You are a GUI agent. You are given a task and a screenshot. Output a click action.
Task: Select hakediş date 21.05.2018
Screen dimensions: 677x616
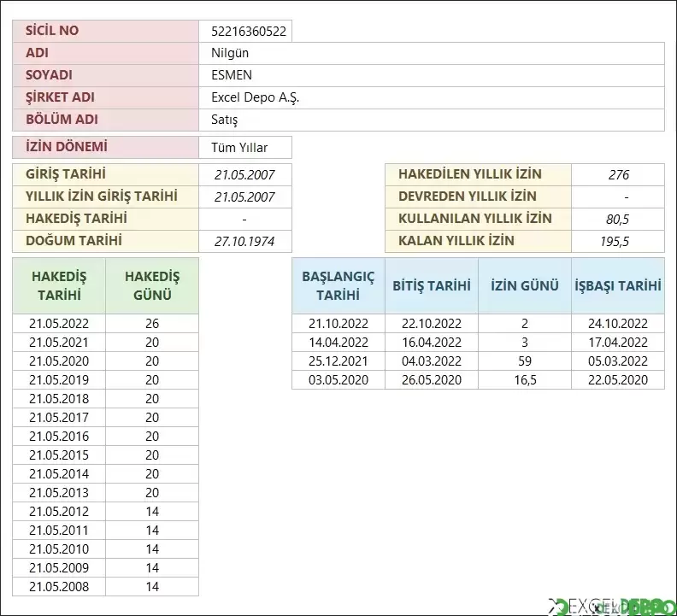[59, 398]
